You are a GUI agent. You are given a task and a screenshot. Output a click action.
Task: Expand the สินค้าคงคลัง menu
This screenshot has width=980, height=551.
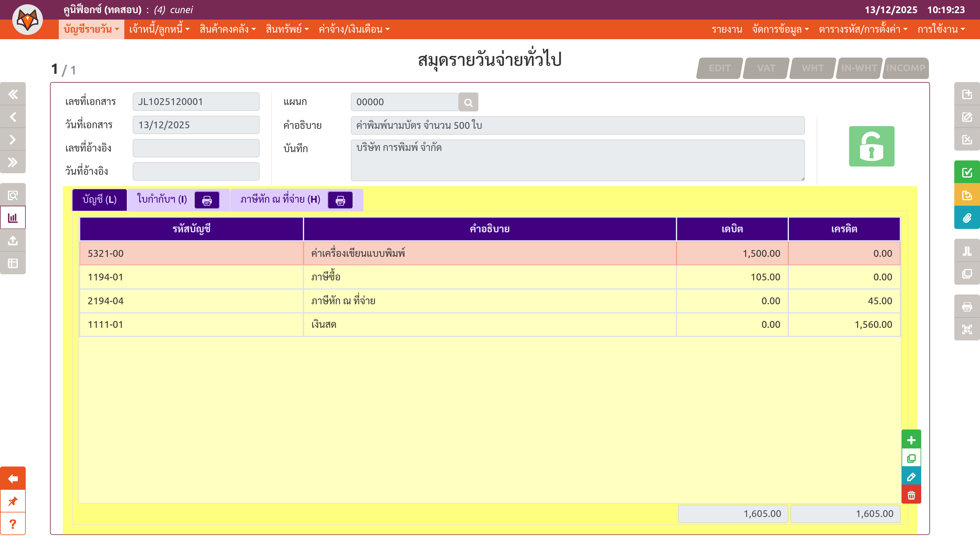[x=228, y=29]
